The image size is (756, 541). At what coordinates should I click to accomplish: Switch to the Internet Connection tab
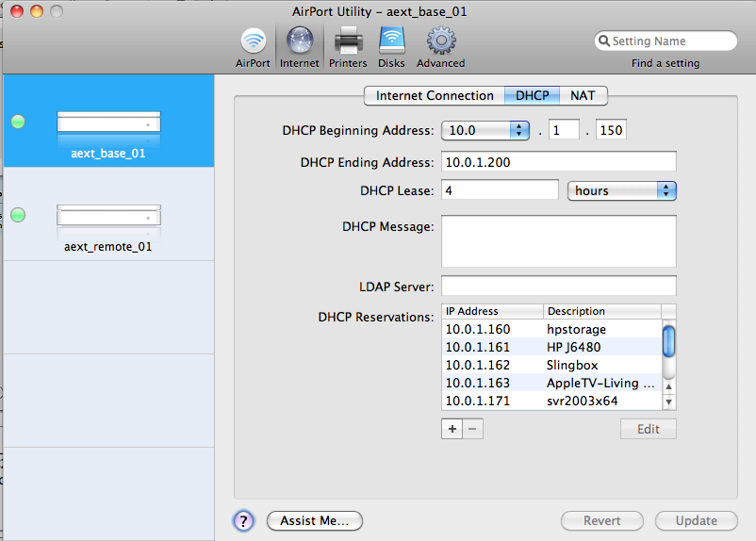click(x=435, y=95)
